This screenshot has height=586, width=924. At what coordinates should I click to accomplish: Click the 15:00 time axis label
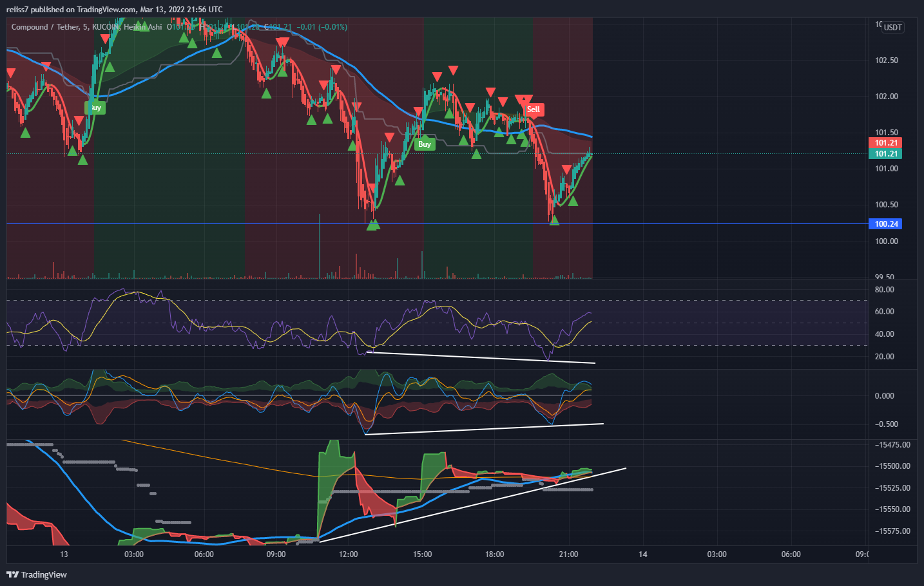[x=422, y=554]
